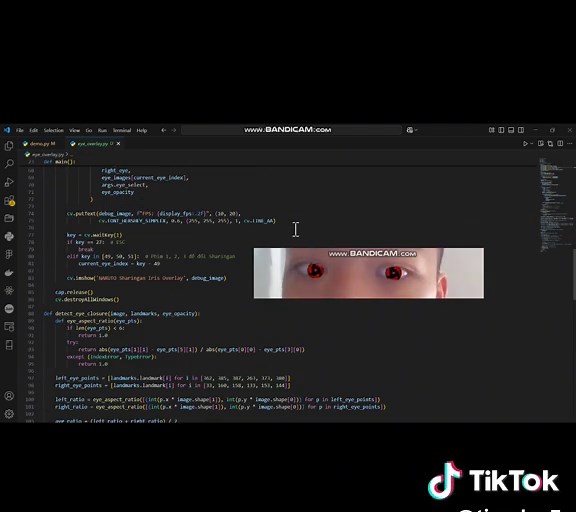Open the Python extension sidebar icon
This screenshot has height=512, width=576.
tap(9, 236)
